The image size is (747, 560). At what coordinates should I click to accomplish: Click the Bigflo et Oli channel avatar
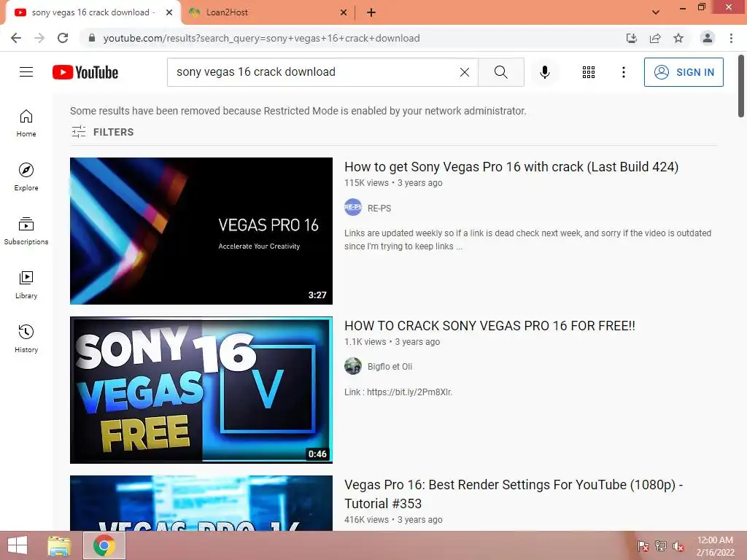coord(353,366)
